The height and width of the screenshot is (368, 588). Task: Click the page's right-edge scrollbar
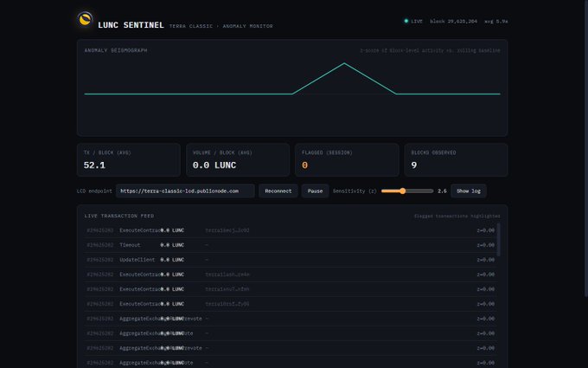[585, 148]
